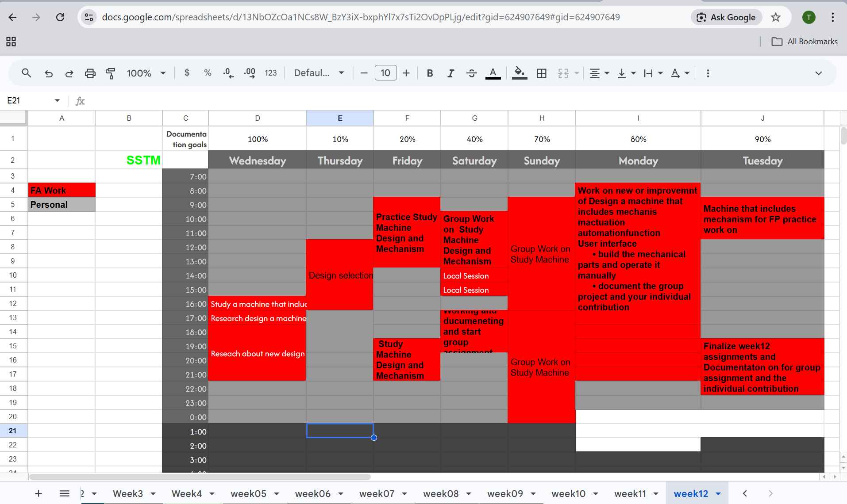Screen dimensions: 847x504
Task: Click the select-all corner box
Action: coord(14,118)
